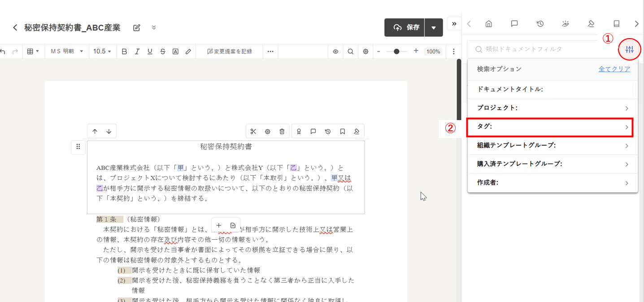The image size is (644, 302).
Task: Open the 10.5 font size dropdown
Action: click(x=102, y=52)
